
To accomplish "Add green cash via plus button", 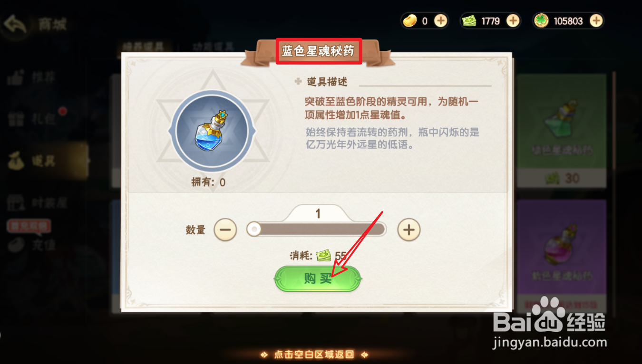I will click(513, 21).
